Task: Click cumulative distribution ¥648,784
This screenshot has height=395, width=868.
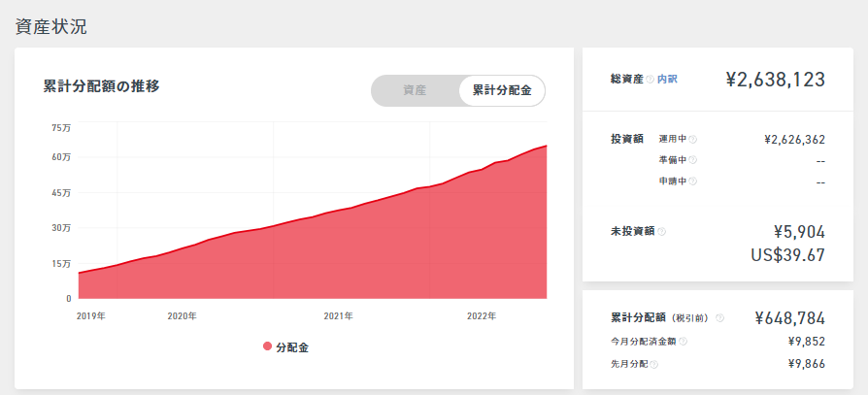Action: (x=790, y=318)
